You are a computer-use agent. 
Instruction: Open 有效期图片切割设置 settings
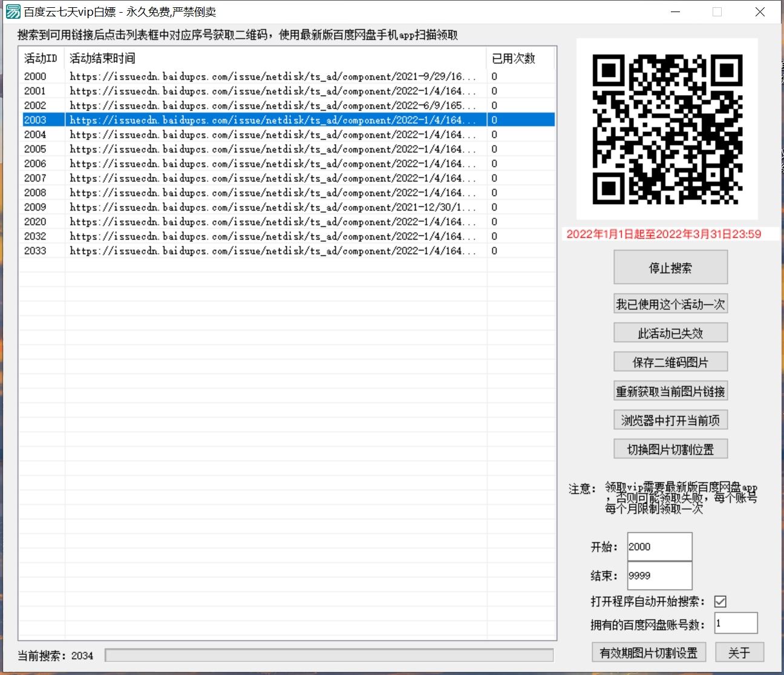click(648, 653)
